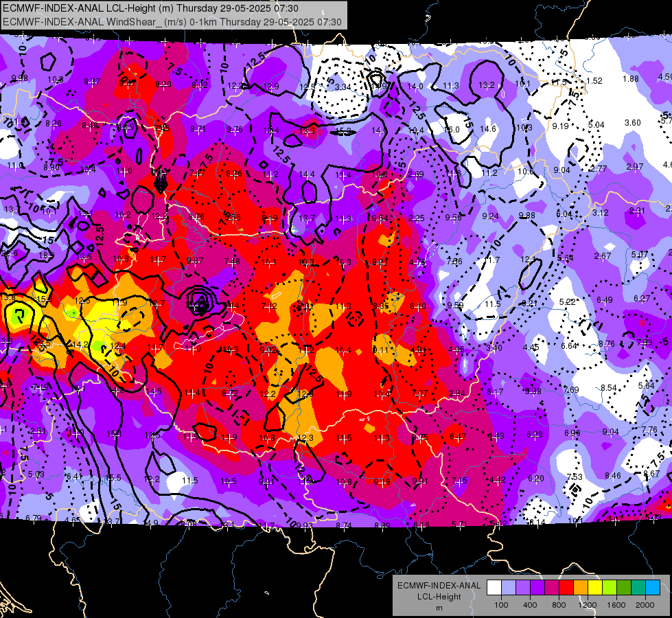Click the unit 'm' in the legend box
Image resolution: width=672 pixels, height=618 pixels.
(x=439, y=608)
